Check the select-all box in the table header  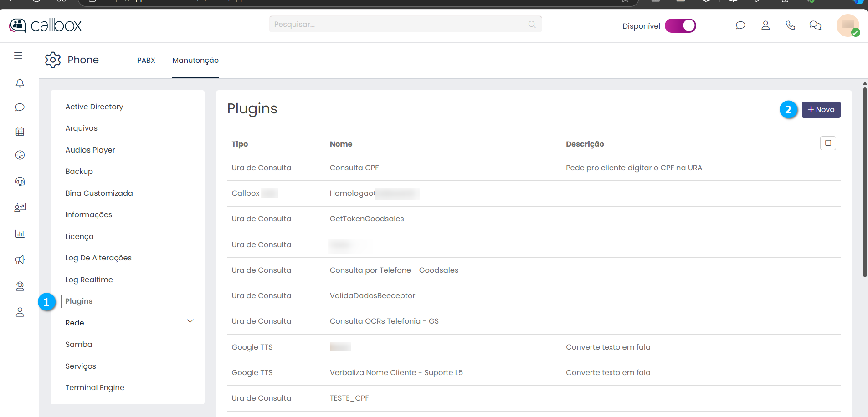[828, 143]
